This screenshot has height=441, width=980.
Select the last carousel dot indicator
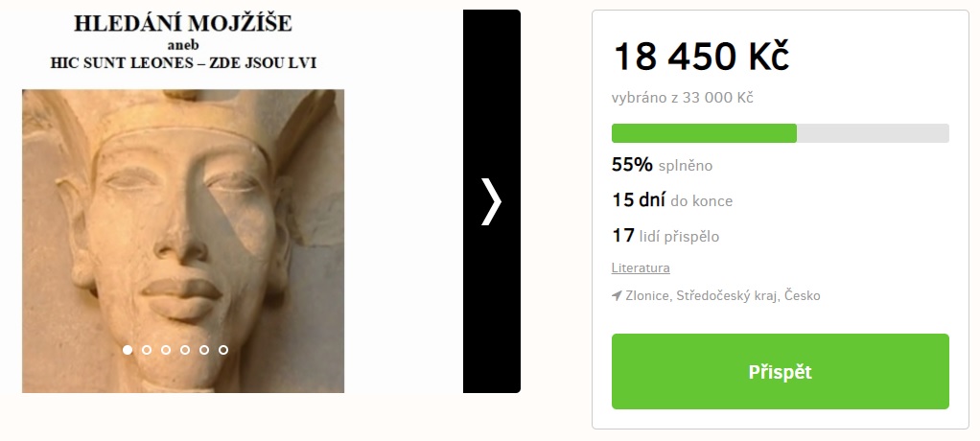223,350
